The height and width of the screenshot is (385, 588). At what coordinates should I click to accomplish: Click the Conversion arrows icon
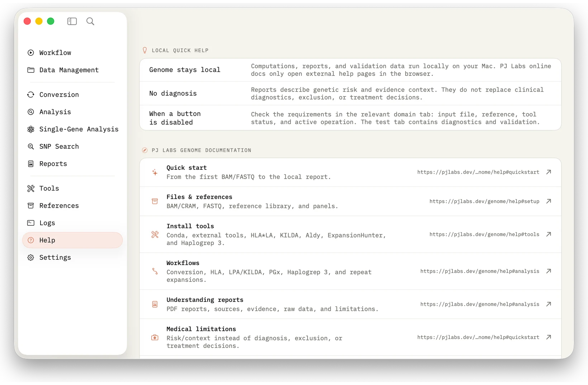tap(31, 95)
